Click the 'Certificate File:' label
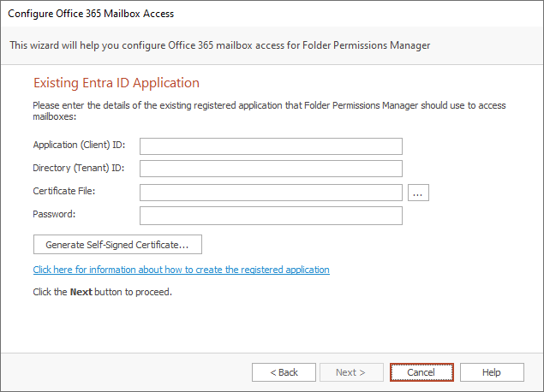544x392 pixels. point(64,191)
